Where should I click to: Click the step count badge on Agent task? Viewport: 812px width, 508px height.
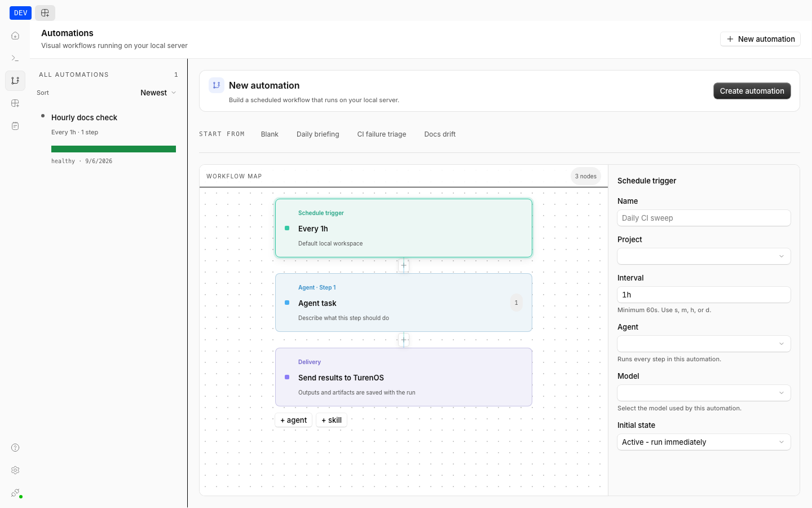[x=516, y=303]
